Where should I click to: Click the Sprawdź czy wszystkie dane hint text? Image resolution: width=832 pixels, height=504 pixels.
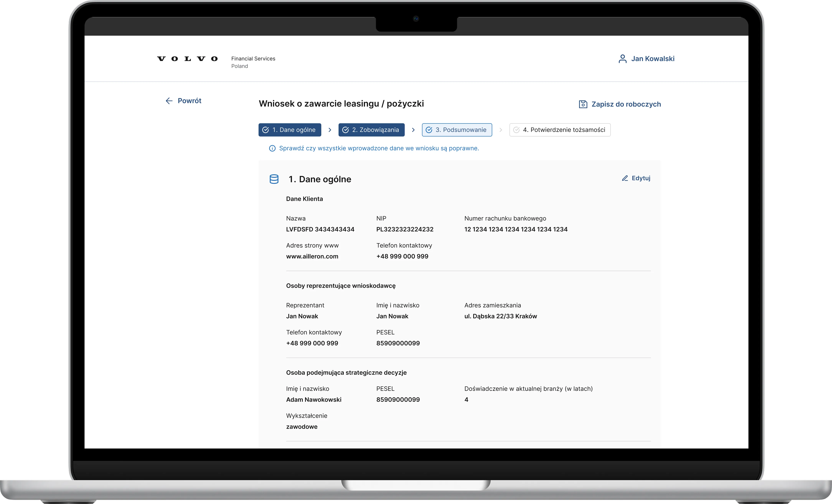[379, 148]
